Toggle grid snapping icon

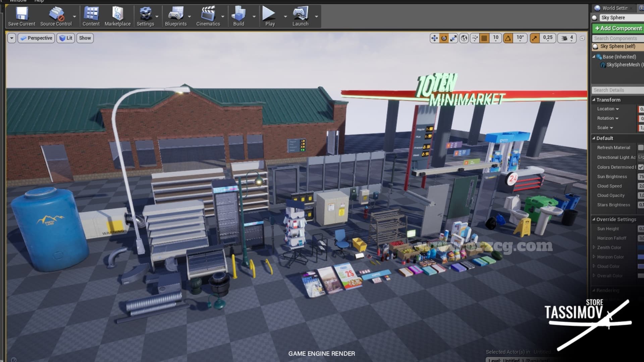[484, 38]
